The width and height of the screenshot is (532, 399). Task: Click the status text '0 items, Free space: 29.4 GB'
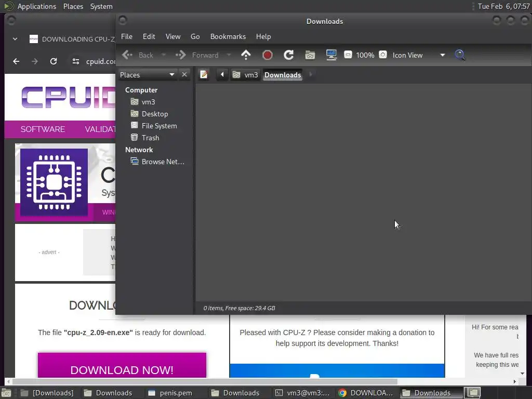tap(239, 308)
